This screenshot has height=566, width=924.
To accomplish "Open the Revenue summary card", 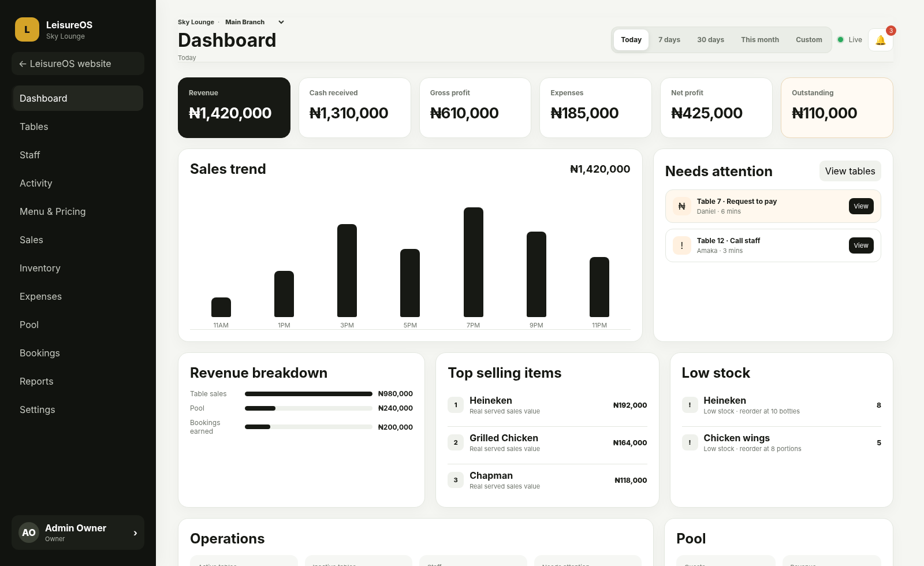I will [x=234, y=107].
